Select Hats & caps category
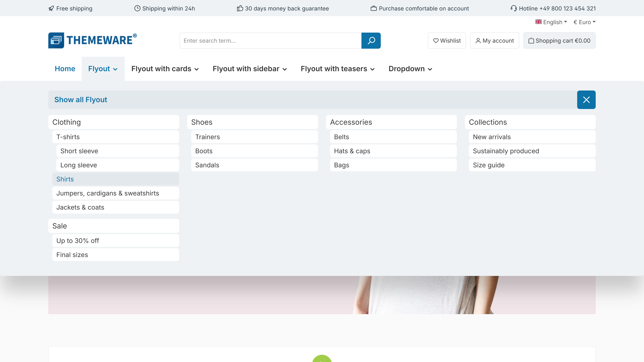Screen dimensions: 644x362 (393, 151)
